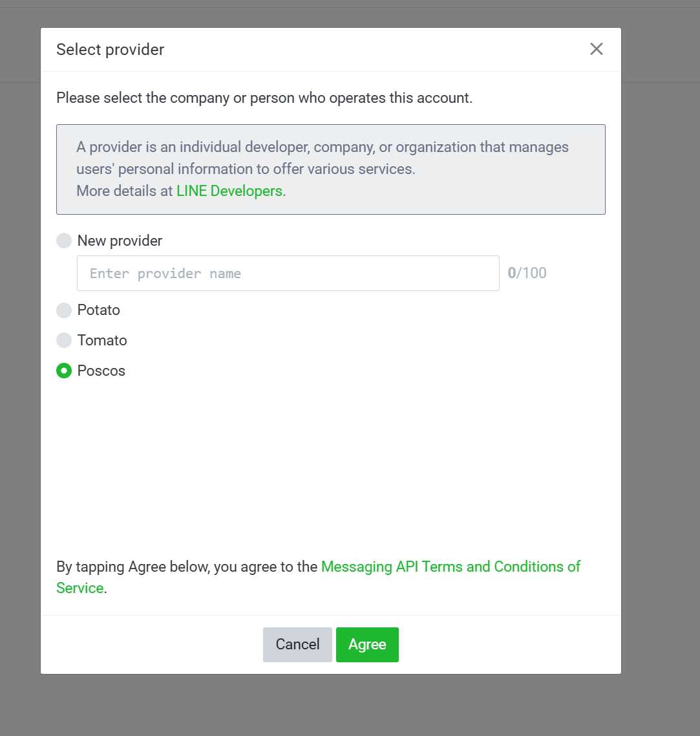Click the selected Poscos radio button
The image size is (700, 736).
pos(64,371)
